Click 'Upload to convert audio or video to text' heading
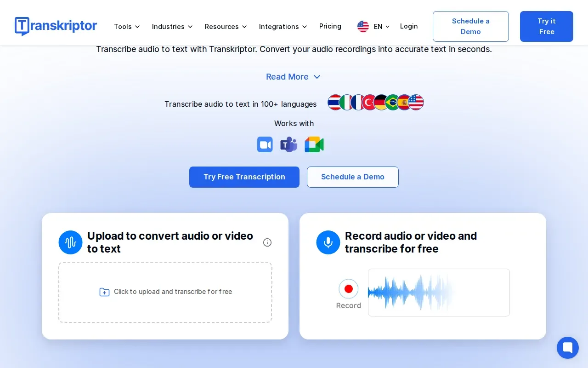The height and width of the screenshot is (368, 588). (170, 242)
